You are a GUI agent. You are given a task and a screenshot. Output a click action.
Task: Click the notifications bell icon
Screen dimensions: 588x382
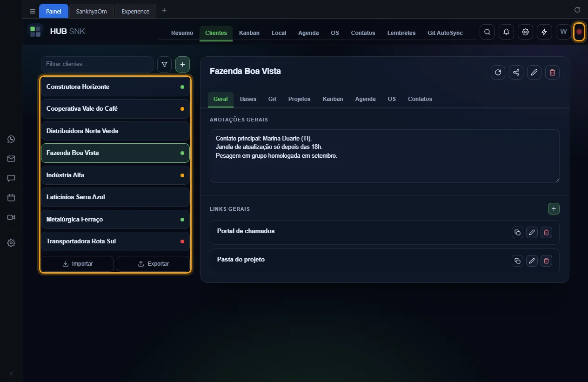tap(506, 32)
